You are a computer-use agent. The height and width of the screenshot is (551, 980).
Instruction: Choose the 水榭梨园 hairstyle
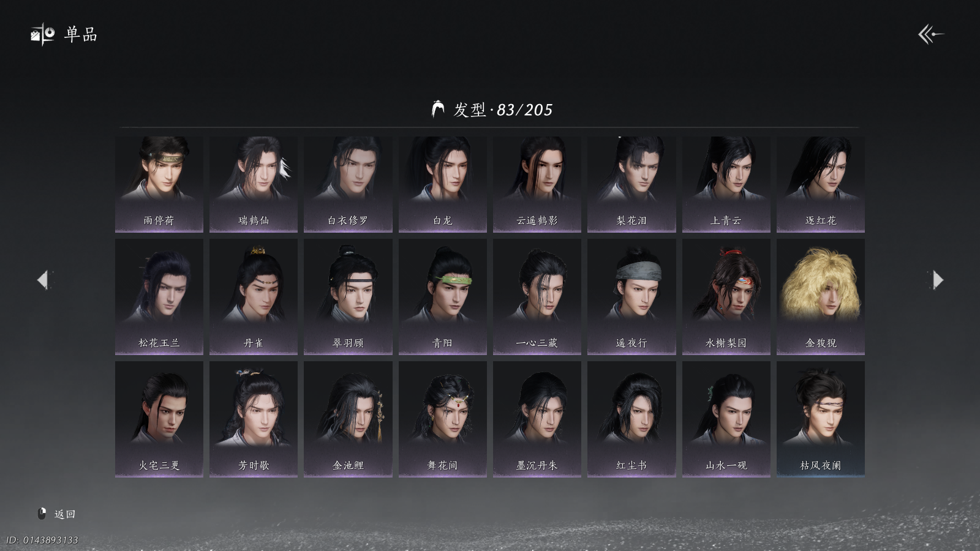pos(726,296)
